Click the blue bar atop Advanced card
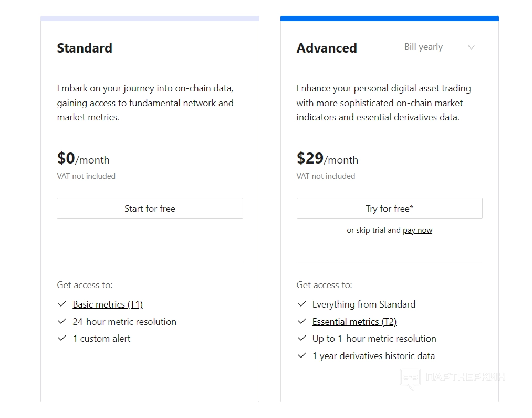 click(389, 18)
